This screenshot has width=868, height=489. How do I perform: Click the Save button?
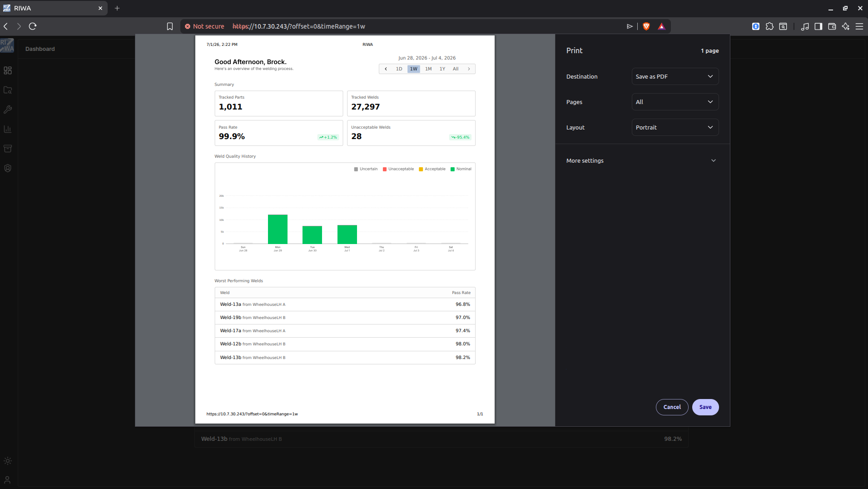coord(705,407)
